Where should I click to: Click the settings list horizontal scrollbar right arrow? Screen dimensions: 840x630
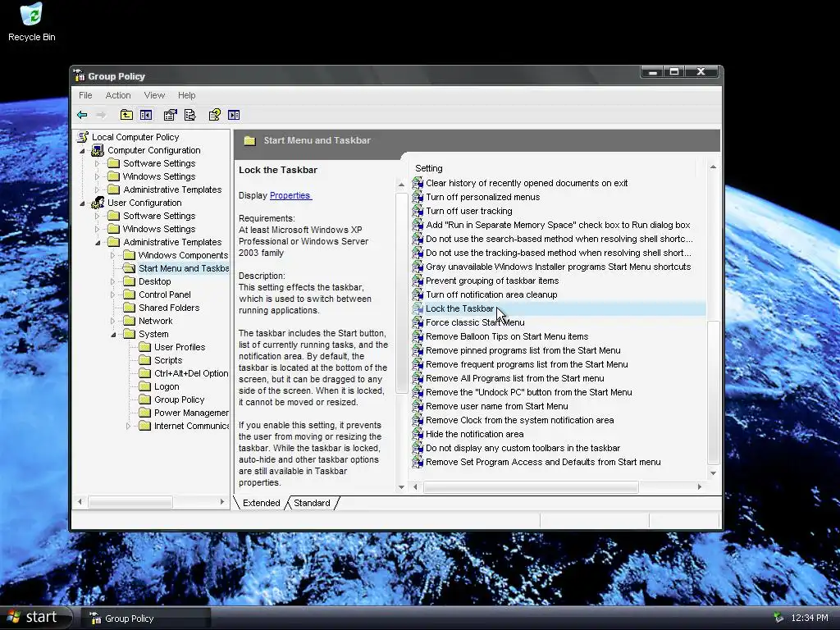pyautogui.click(x=700, y=486)
